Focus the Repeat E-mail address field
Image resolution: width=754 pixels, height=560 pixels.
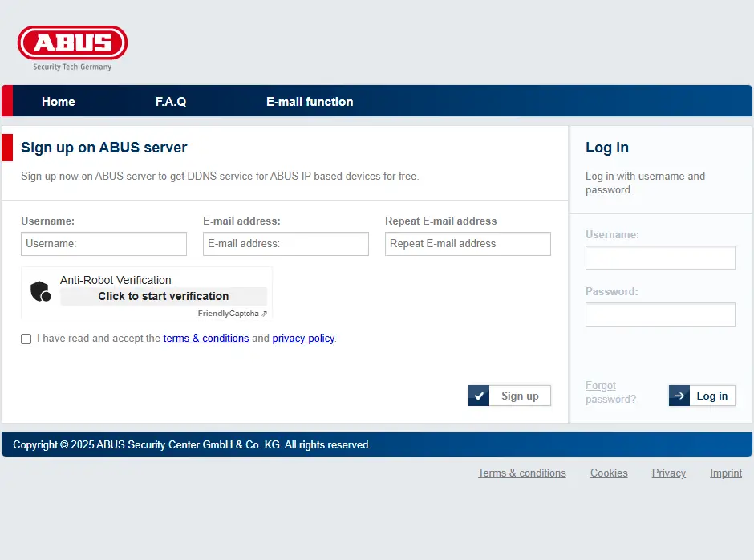click(468, 244)
